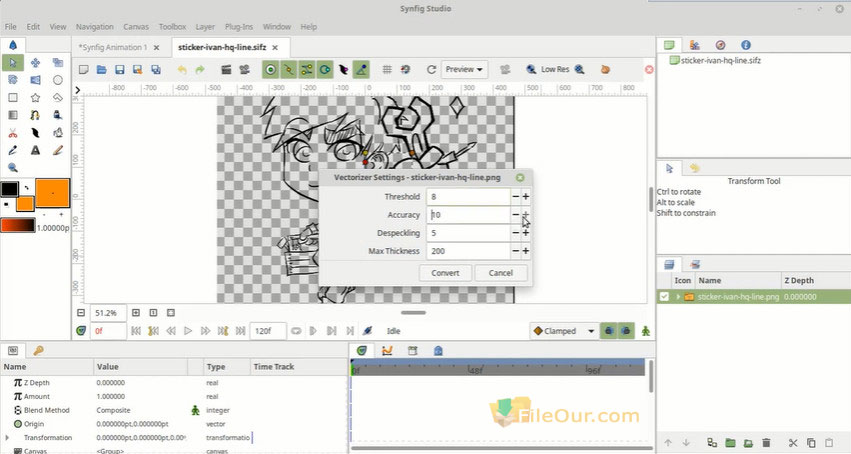The width and height of the screenshot is (851, 454).
Task: Select the Fill bucket tool
Action: point(58,115)
